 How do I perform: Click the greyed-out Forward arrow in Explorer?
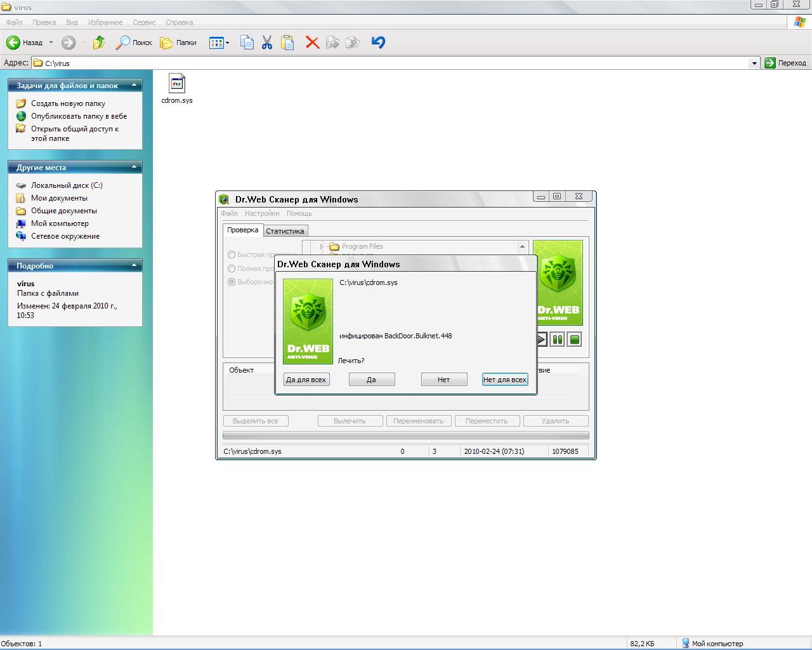coord(69,43)
